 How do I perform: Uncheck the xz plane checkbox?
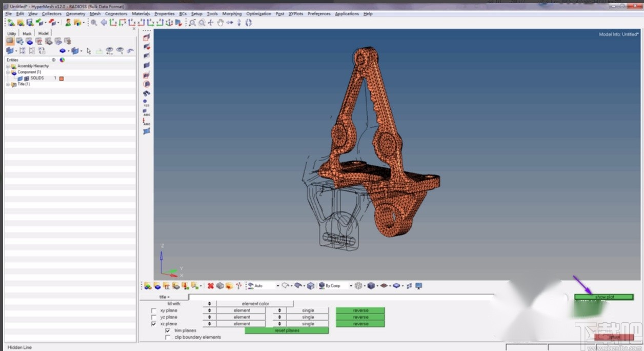click(154, 324)
